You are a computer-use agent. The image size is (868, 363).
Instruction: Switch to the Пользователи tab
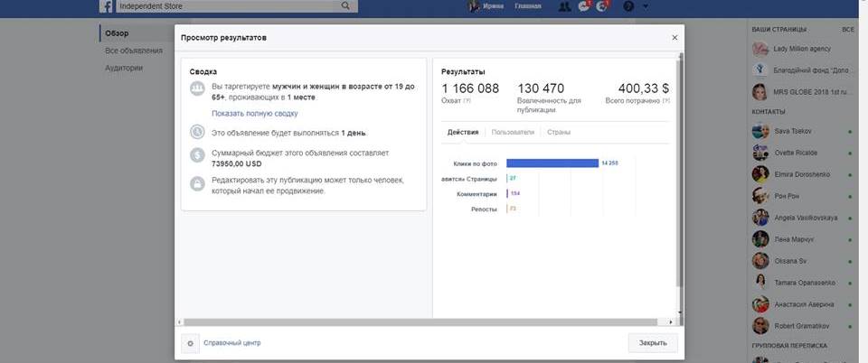point(513,133)
